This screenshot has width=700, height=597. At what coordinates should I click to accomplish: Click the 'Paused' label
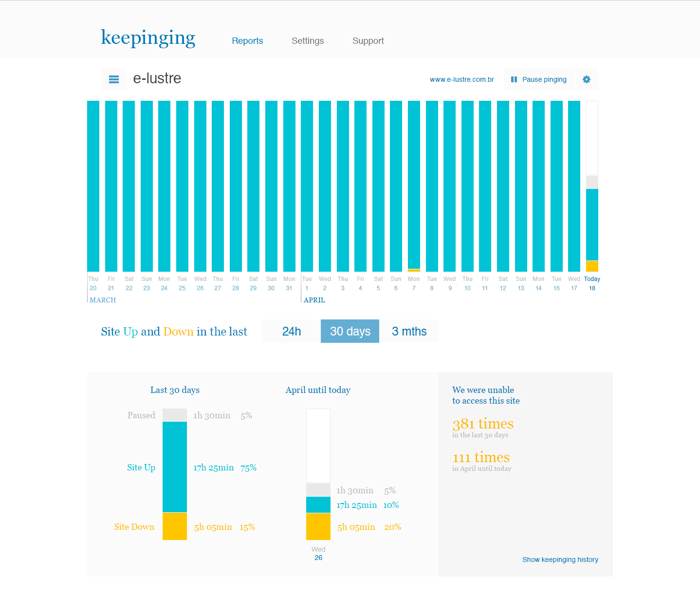tap(141, 415)
